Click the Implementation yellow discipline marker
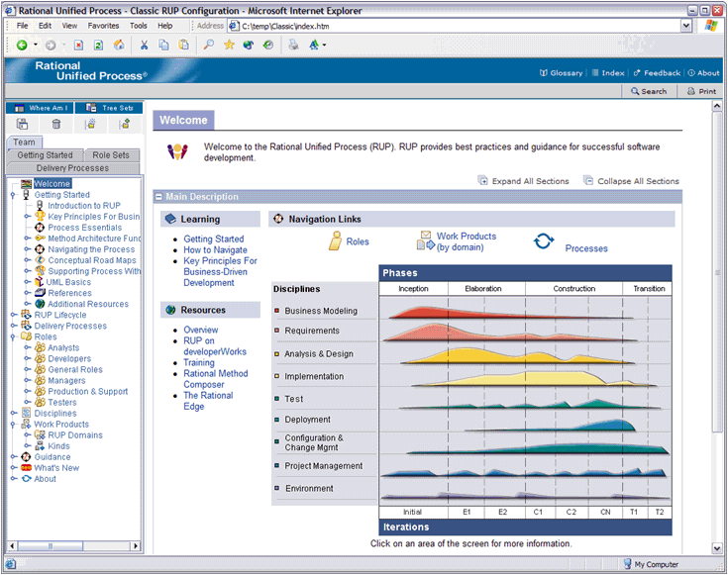 click(276, 376)
